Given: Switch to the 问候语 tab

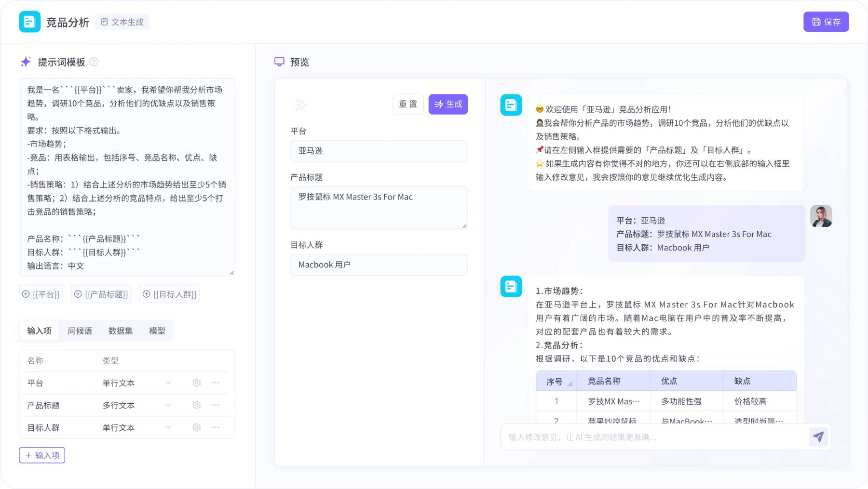Looking at the screenshot, I should click(80, 330).
